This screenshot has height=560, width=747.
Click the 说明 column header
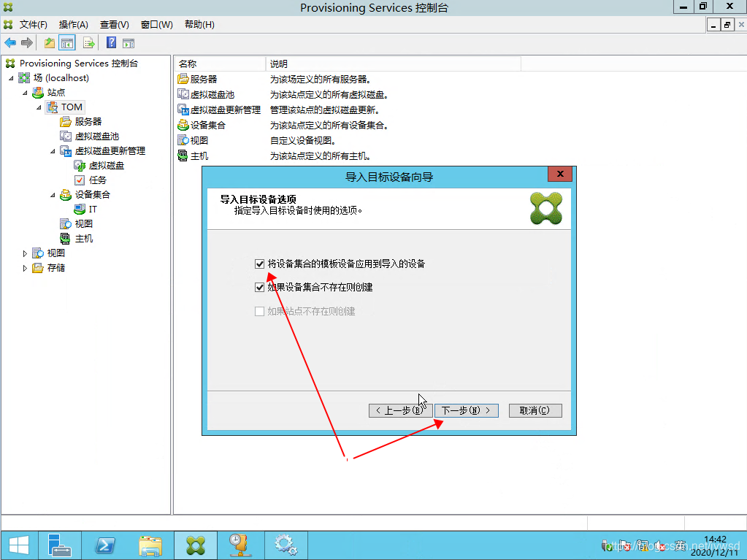coord(393,64)
